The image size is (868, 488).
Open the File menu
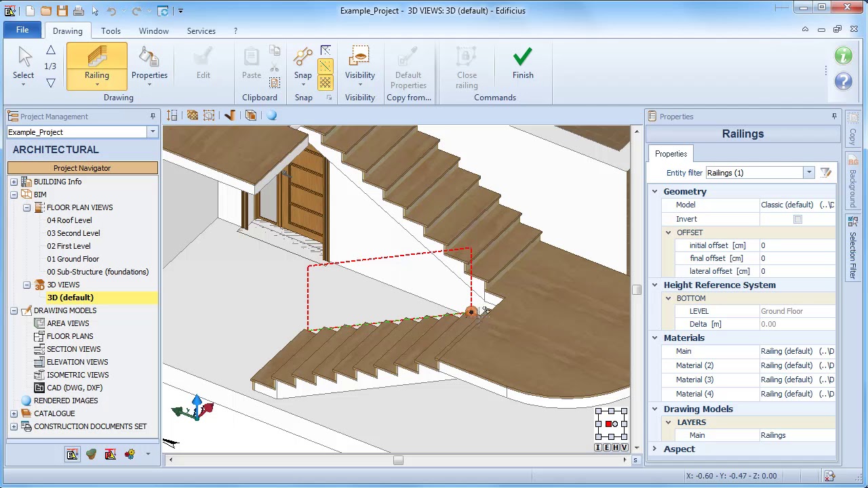pos(22,30)
